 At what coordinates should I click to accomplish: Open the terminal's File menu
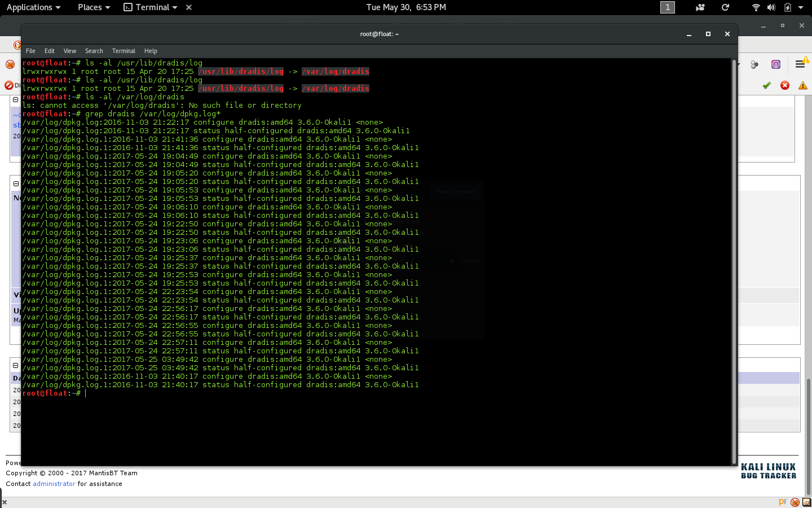30,51
